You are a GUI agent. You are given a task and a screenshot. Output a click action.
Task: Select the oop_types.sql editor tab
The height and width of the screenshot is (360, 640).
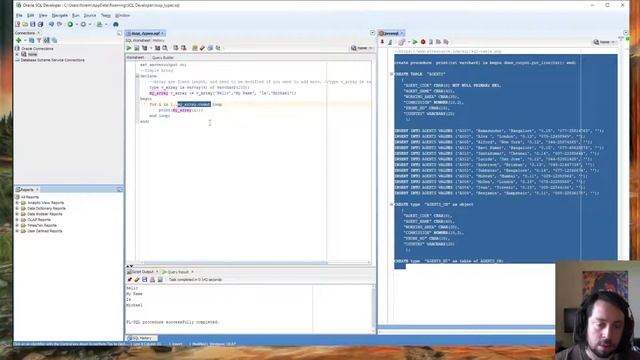tap(145, 33)
